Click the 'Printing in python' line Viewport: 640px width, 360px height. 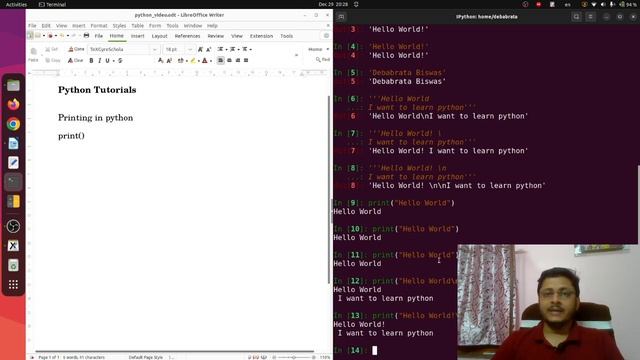[x=96, y=118]
